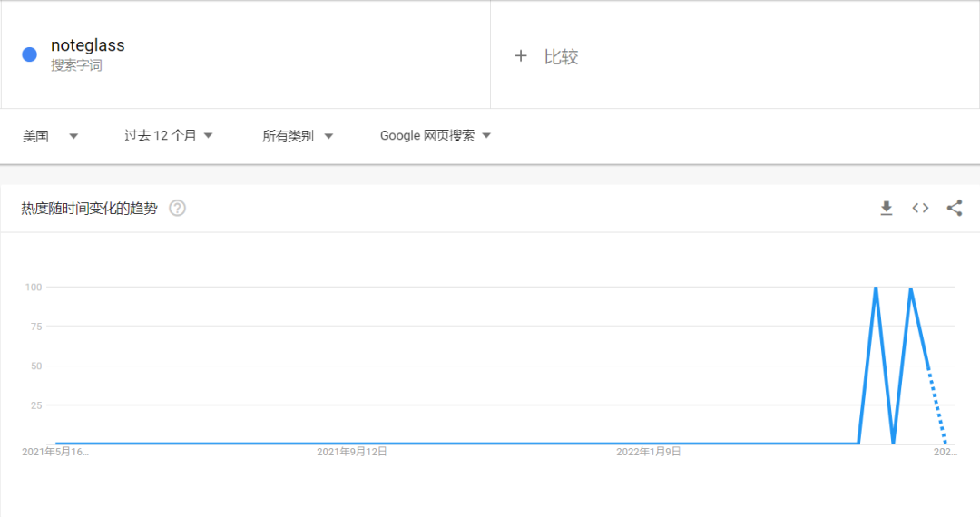Click the 75 value on the y-axis

click(36, 327)
